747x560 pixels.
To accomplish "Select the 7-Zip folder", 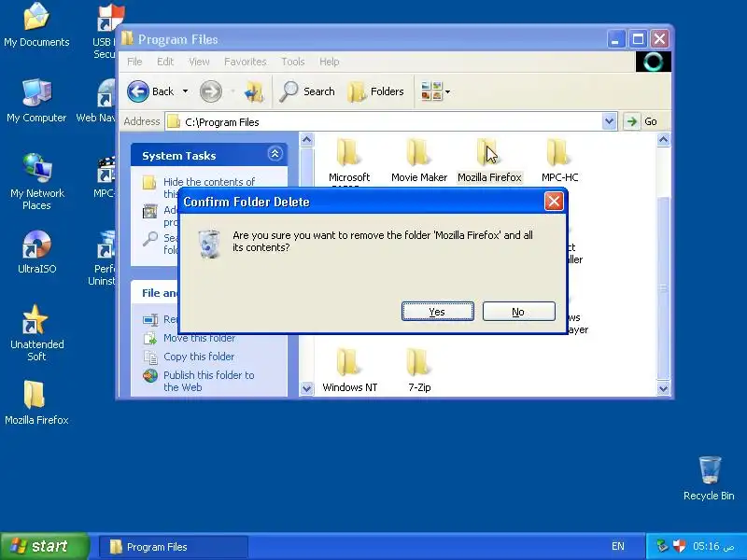I will coord(419,371).
